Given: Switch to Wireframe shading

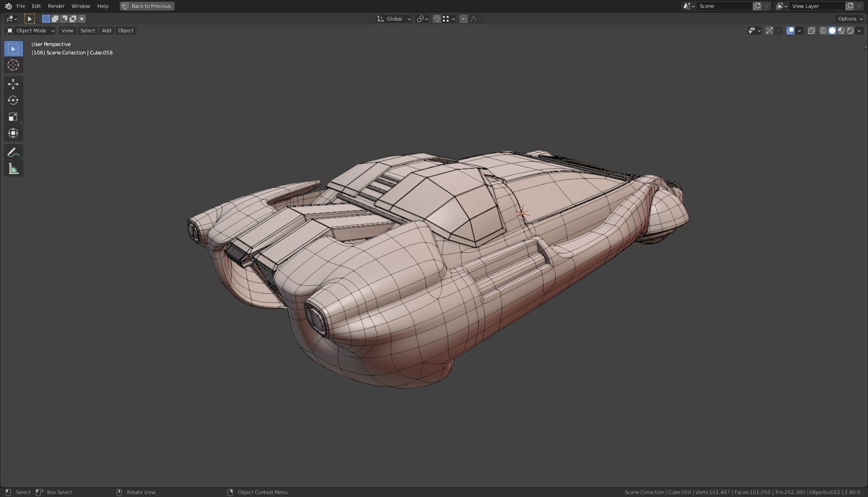Looking at the screenshot, I should [x=823, y=31].
